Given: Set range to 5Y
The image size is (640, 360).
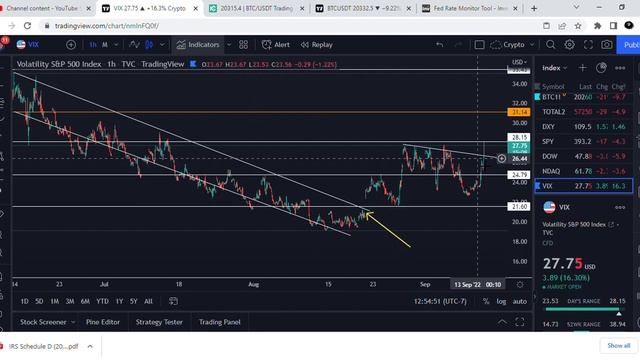Looking at the screenshot, I should (133, 301).
